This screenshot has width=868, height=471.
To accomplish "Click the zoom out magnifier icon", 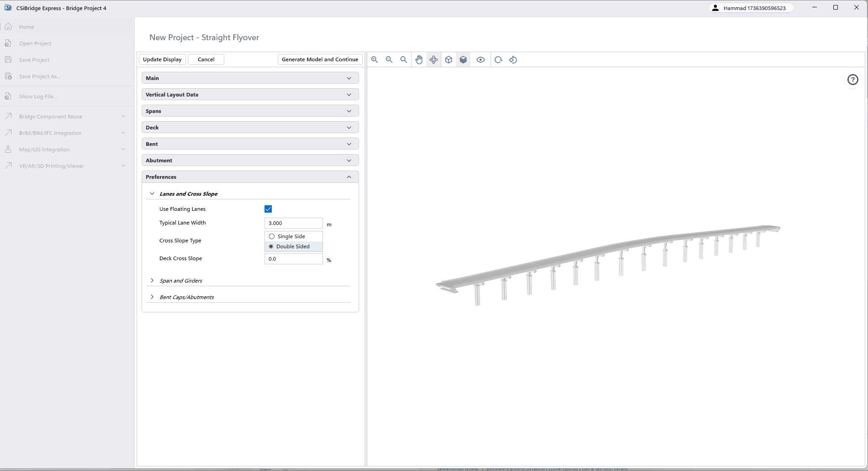I will pos(389,59).
